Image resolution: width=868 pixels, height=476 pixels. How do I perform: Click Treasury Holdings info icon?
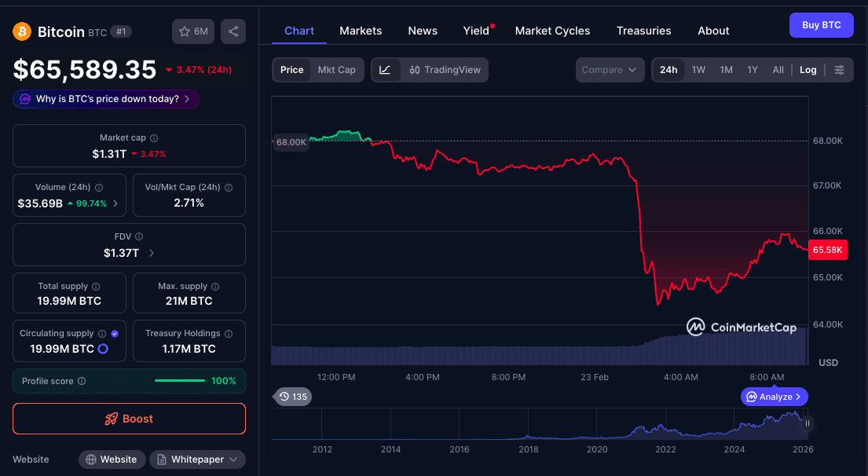pyautogui.click(x=229, y=334)
